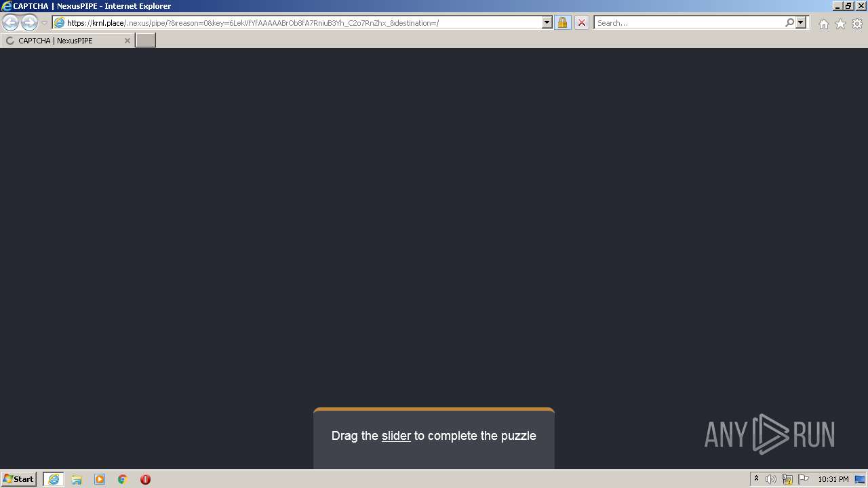This screenshot has width=868, height=488.
Task: Click the Search input box
Action: pos(688,22)
